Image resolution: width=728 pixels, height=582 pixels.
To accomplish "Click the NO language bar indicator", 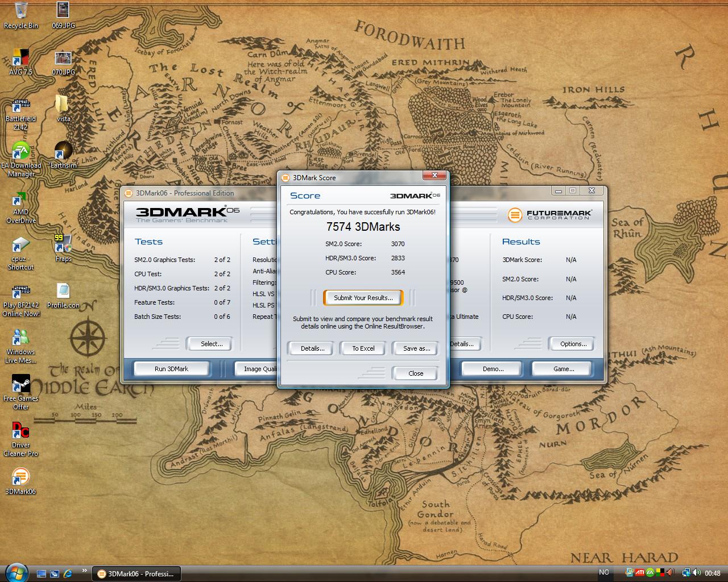I will [x=604, y=573].
